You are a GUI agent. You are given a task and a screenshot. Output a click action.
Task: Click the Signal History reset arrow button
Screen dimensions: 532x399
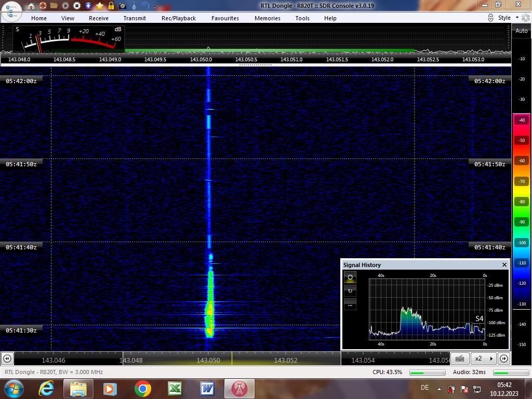click(350, 291)
